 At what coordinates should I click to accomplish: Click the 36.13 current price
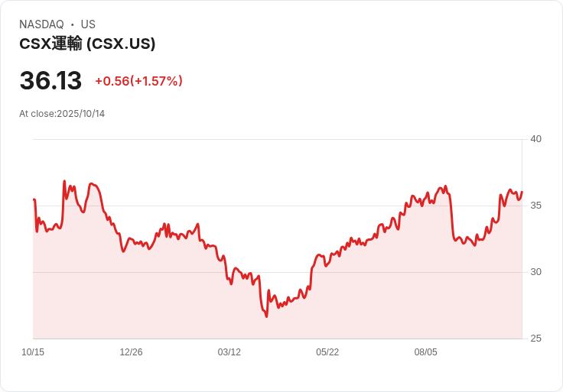(50, 81)
